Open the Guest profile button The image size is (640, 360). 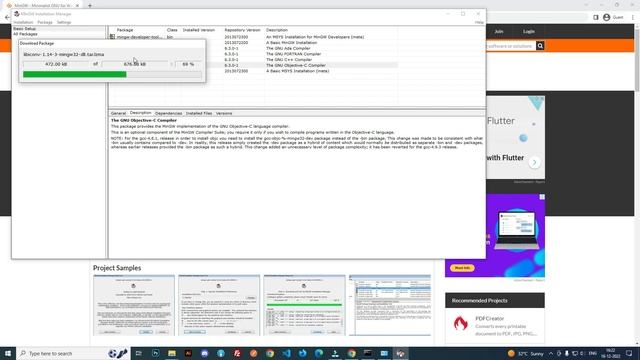[x=613, y=18]
